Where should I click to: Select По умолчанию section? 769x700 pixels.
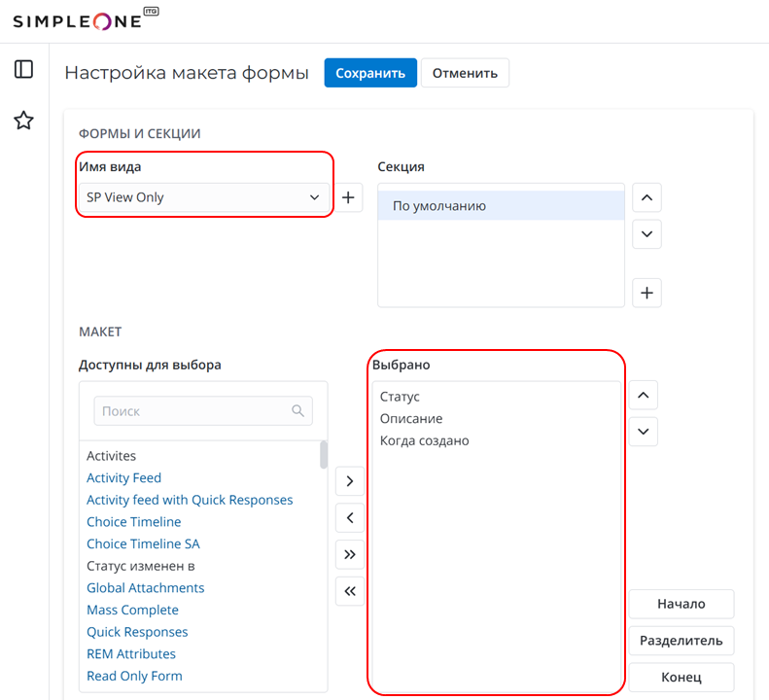(x=439, y=206)
